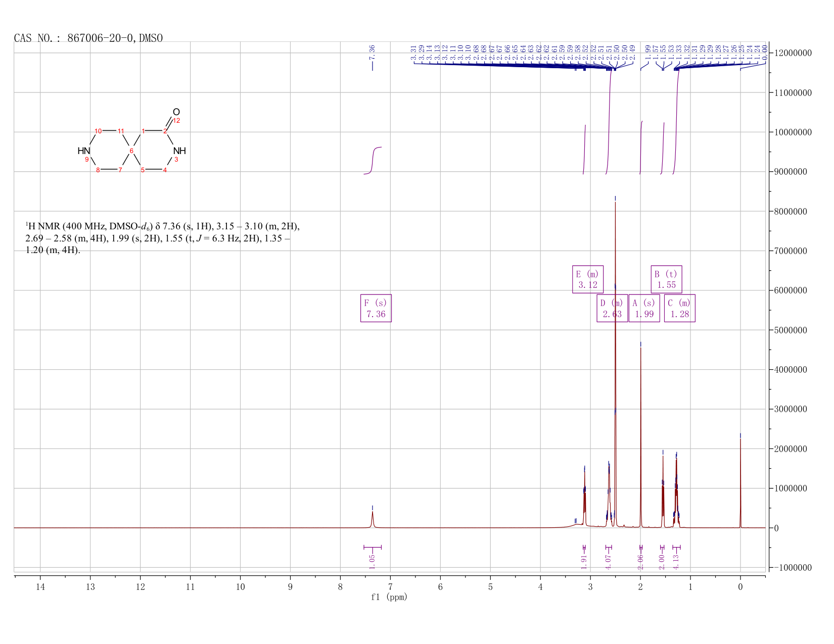Select the E (m) 3.12 multiplet label

(587, 279)
